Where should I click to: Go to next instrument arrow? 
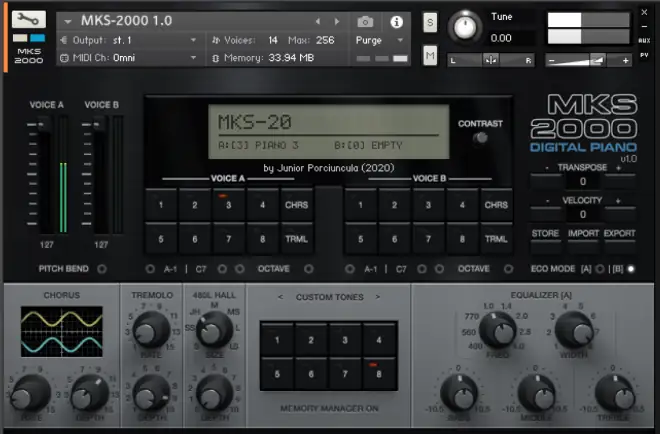337,21
